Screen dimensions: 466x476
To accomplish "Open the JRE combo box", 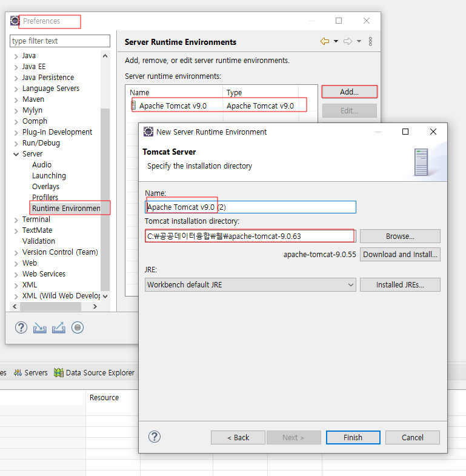I will click(x=250, y=285).
